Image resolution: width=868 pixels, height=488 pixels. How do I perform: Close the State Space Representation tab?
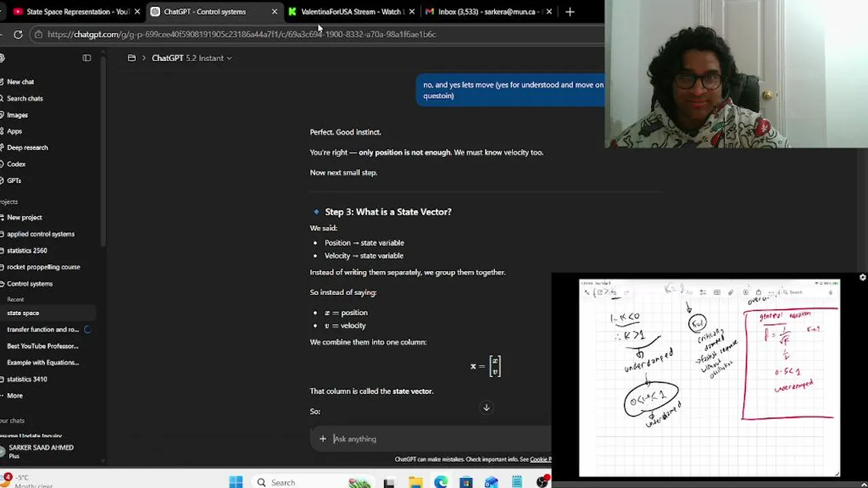[138, 12]
